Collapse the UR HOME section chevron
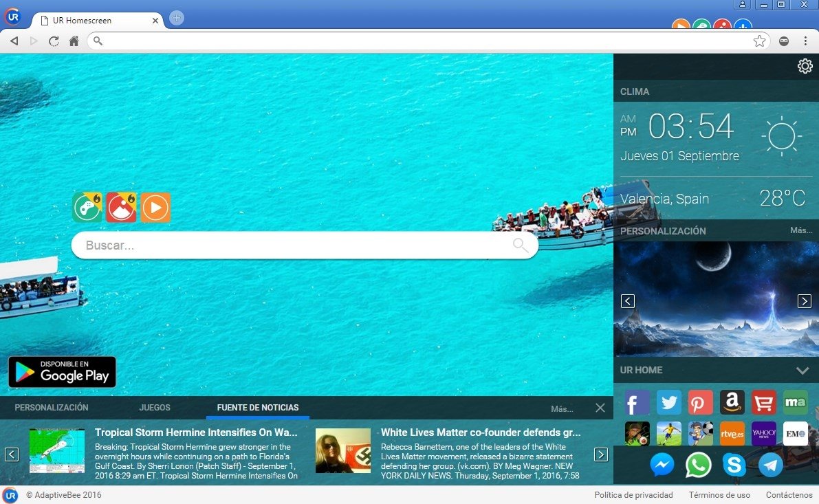The height and width of the screenshot is (504, 819). click(x=802, y=371)
